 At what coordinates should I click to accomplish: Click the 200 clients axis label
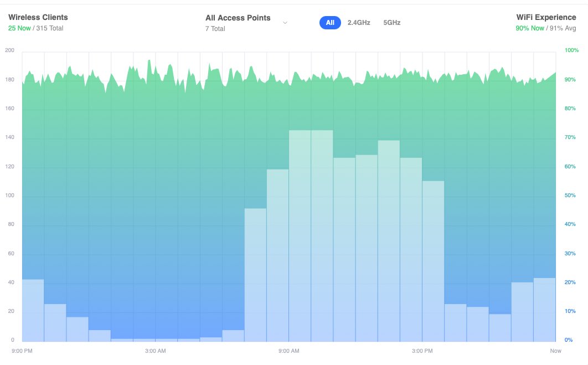[10, 50]
